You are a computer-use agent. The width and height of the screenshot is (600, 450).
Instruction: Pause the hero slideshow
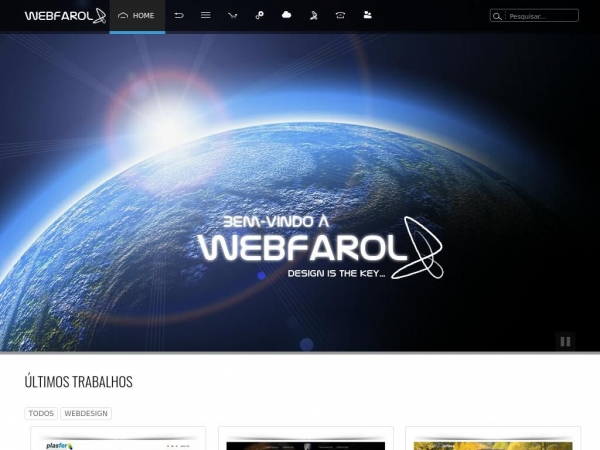click(565, 341)
